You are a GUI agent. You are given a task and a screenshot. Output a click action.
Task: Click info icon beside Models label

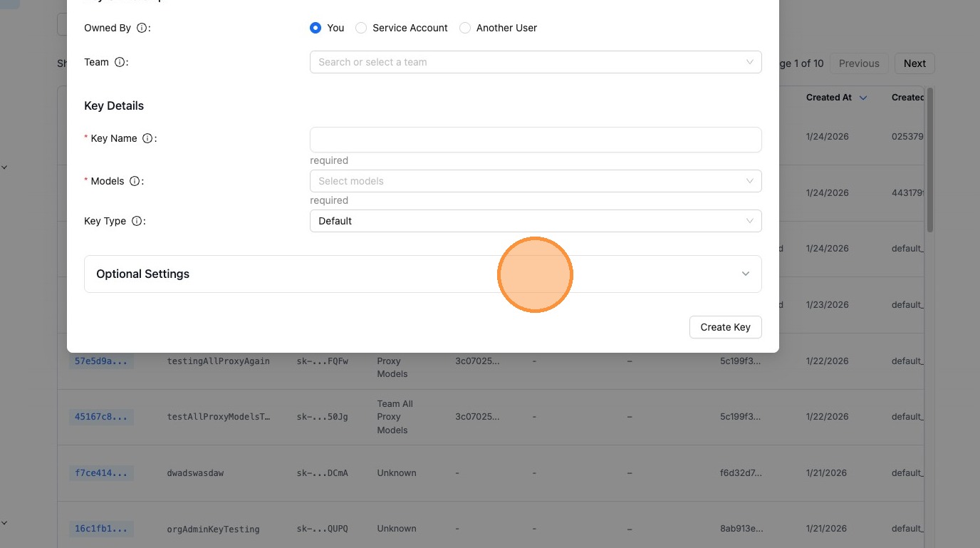pos(135,181)
